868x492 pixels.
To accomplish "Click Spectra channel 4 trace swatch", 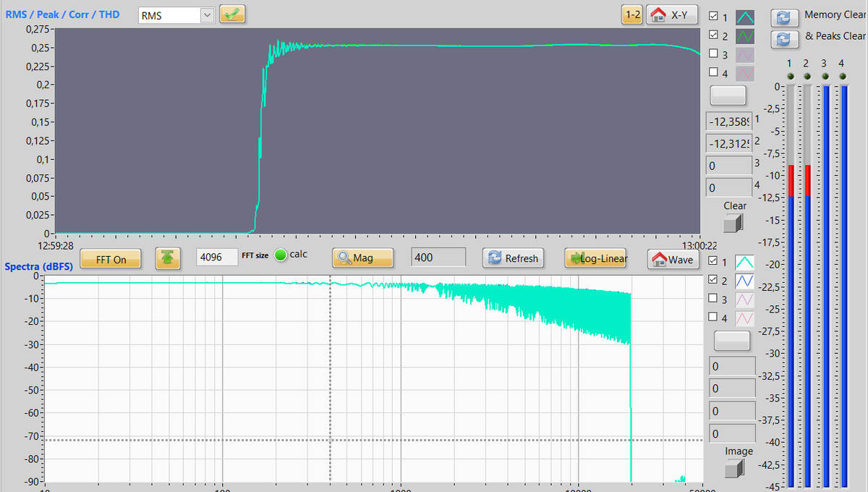I will tap(745, 318).
